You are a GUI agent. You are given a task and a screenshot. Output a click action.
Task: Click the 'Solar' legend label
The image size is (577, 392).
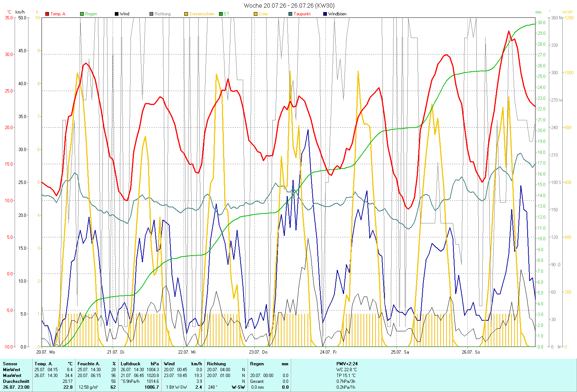click(263, 14)
